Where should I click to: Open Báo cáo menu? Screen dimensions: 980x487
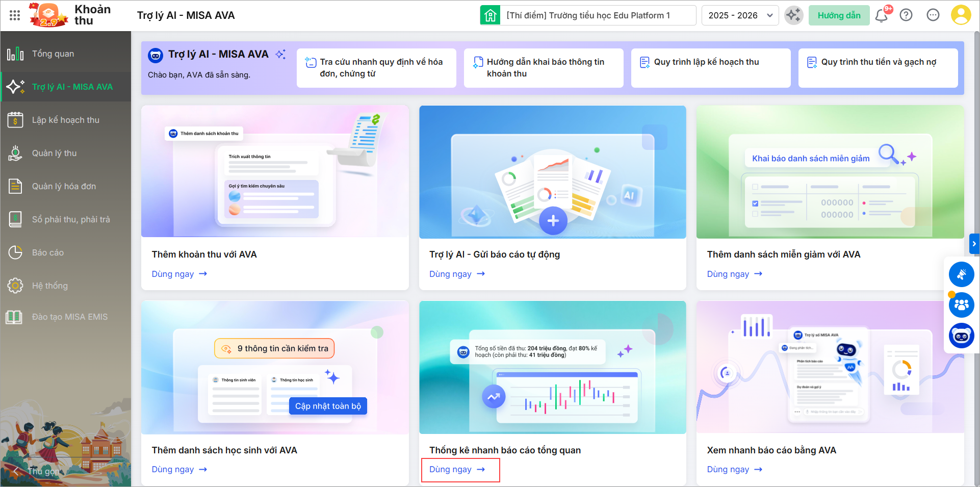point(66,252)
